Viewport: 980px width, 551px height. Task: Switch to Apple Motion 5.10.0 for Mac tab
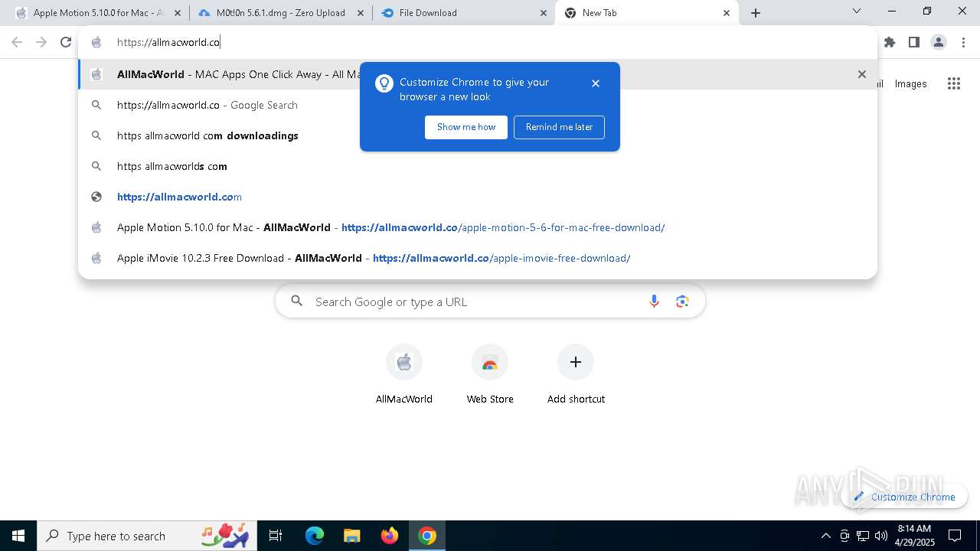tap(97, 13)
